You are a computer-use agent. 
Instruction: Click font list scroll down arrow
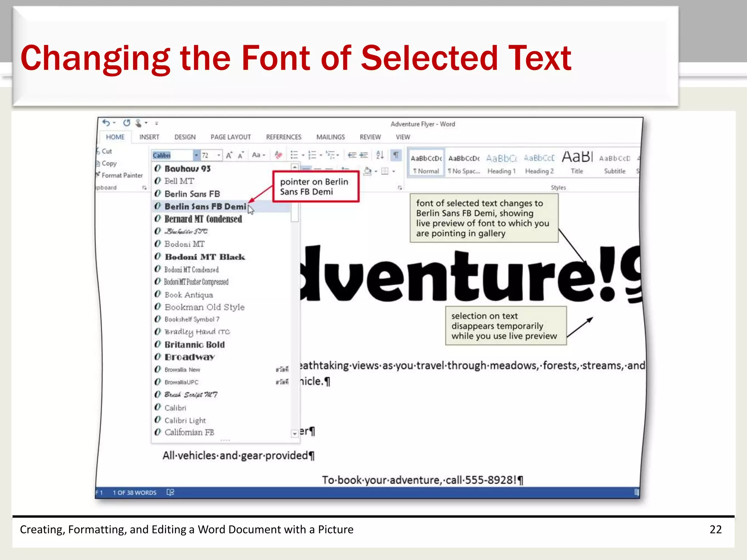[x=295, y=434]
